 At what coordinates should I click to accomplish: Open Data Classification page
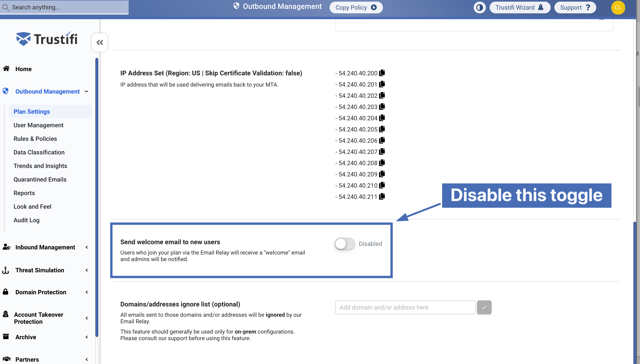[39, 152]
